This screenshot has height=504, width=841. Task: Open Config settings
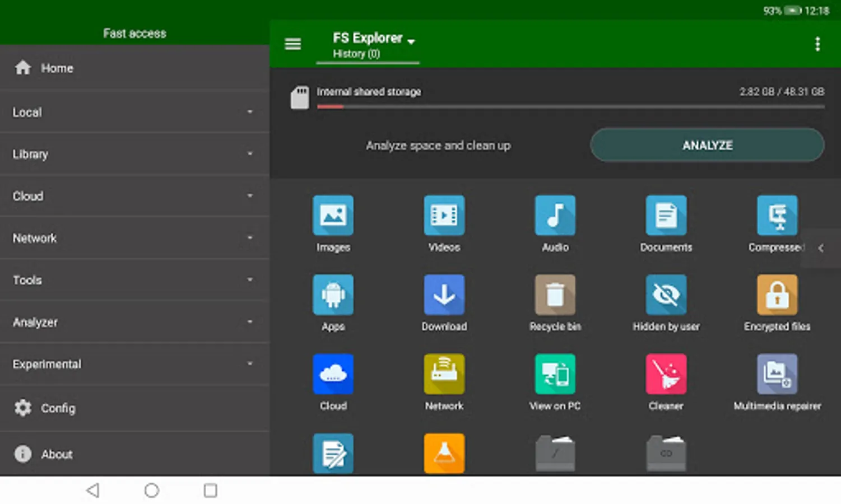click(134, 408)
